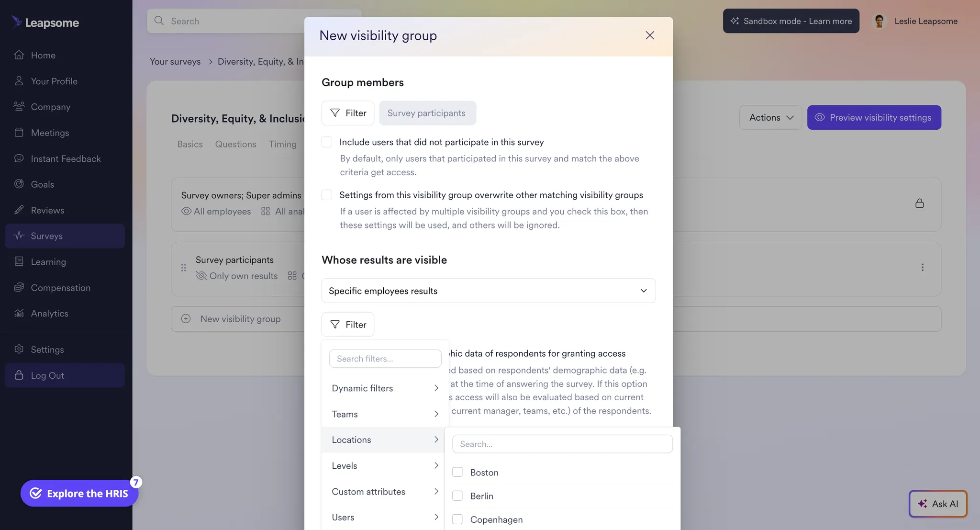This screenshot has height=530, width=980.
Task: Click the Leapsome logo
Action: [x=45, y=22]
